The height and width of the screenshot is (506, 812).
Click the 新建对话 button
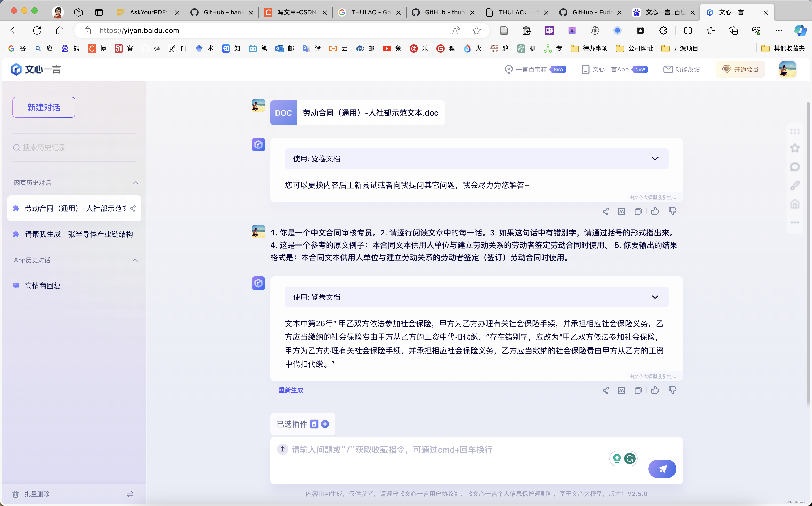pos(44,108)
